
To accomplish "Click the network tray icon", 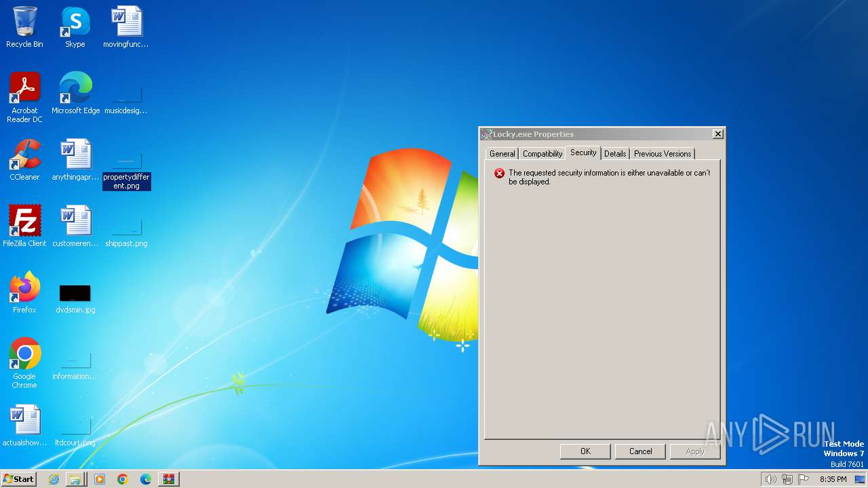I will [787, 479].
